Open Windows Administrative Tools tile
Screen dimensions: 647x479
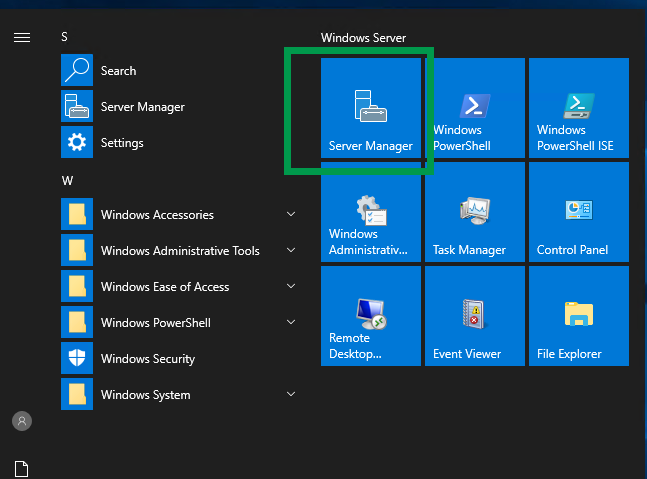pyautogui.click(x=371, y=212)
